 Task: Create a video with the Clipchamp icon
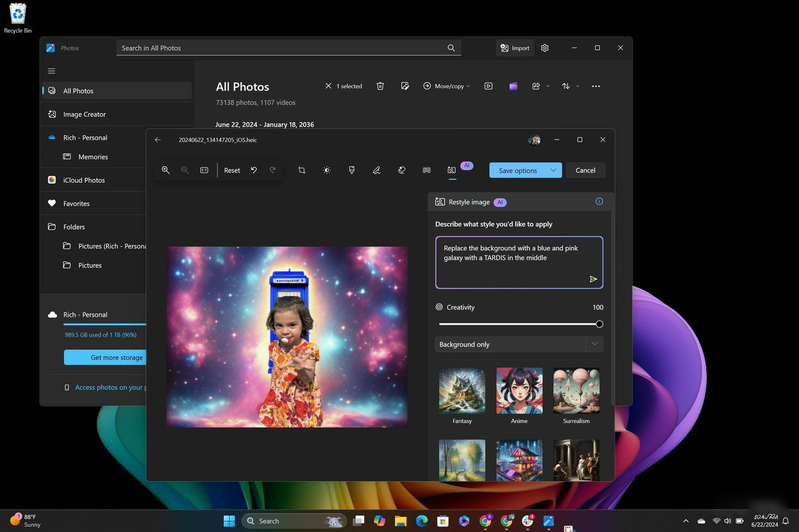click(x=513, y=86)
